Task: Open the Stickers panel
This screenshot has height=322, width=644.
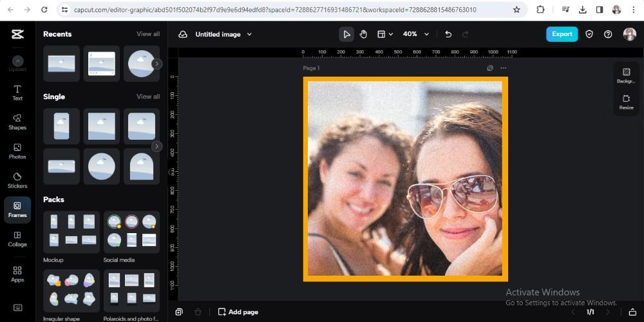Action: [x=17, y=180]
